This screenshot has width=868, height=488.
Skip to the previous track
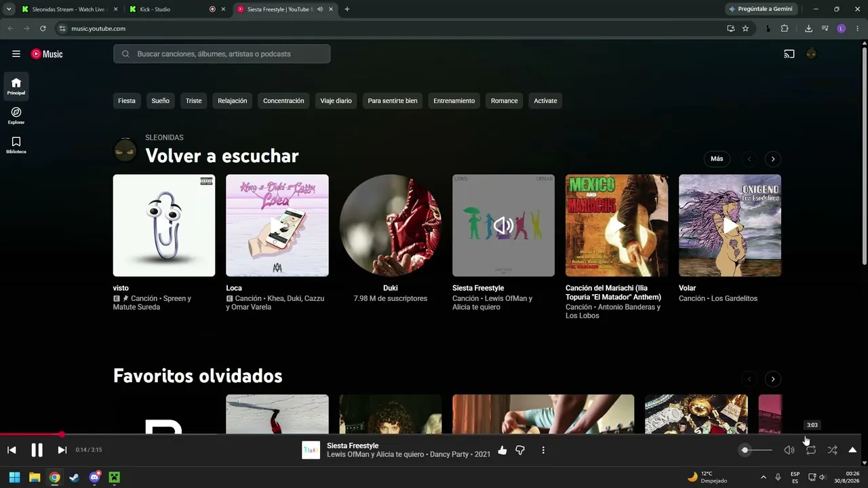point(12,450)
